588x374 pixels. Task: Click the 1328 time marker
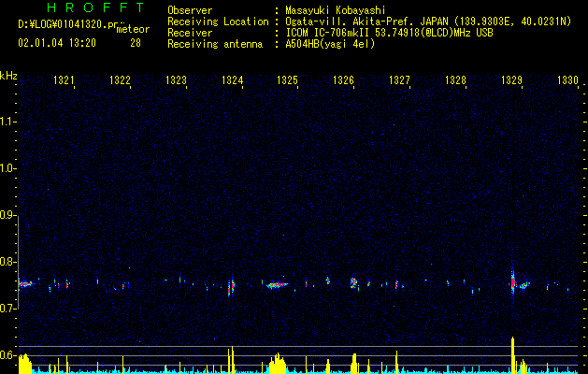tap(455, 80)
